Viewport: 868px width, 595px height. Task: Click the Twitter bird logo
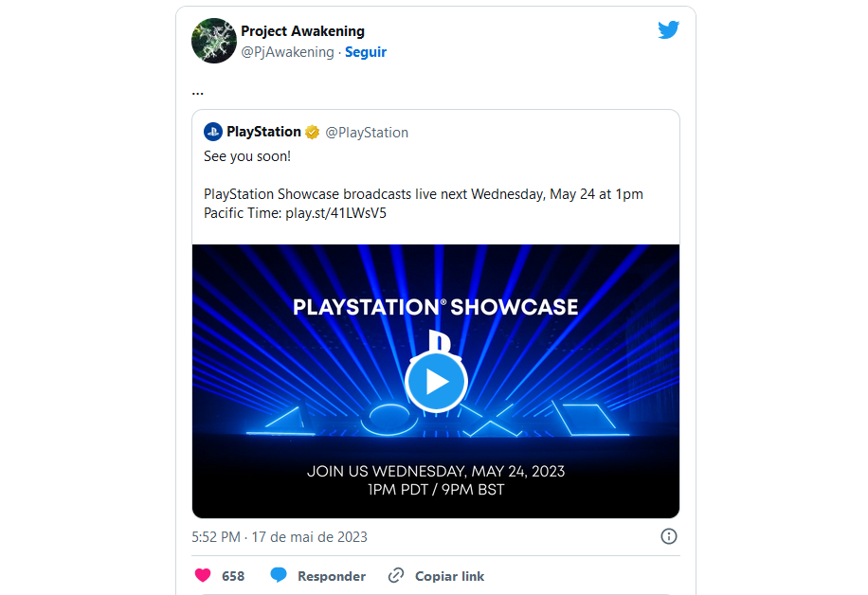tap(669, 29)
